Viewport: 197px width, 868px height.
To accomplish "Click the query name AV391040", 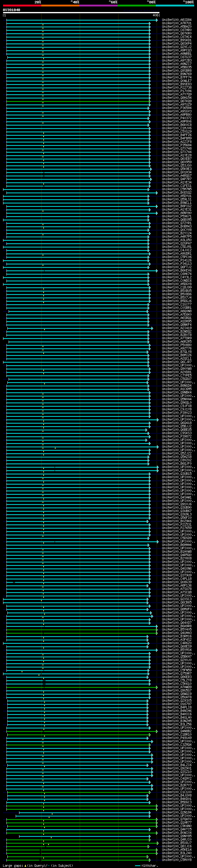I will pyautogui.click(x=11, y=10).
